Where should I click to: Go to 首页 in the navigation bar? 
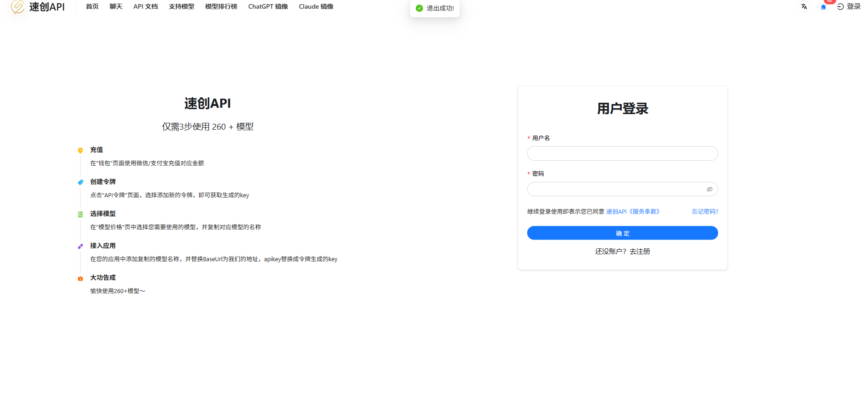(92, 6)
